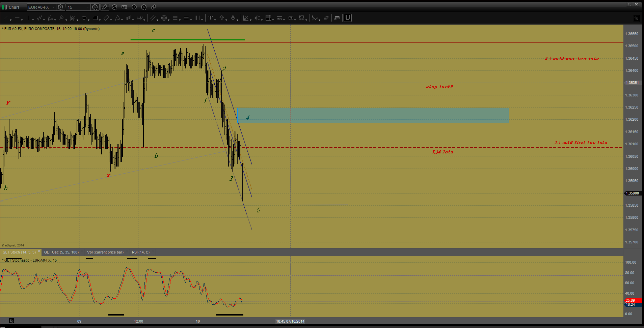
Task: Click the up arrow marker tool
Action: pyautogui.click(x=222, y=18)
